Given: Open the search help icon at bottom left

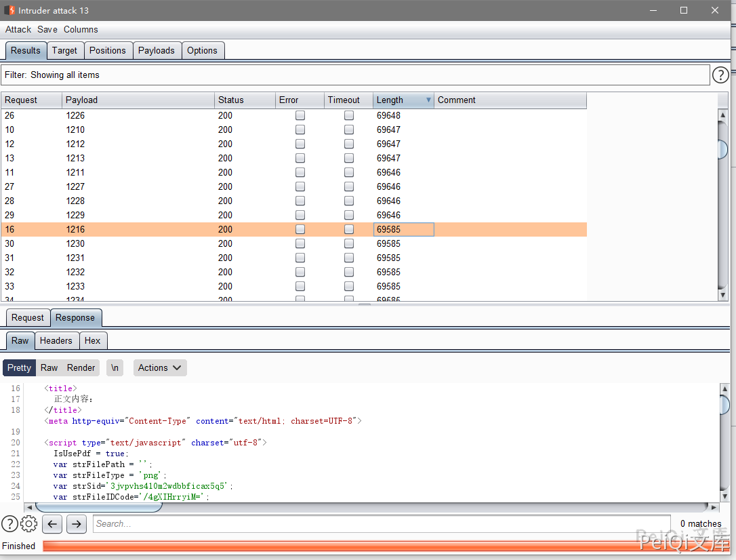Looking at the screenshot, I should (x=9, y=523).
